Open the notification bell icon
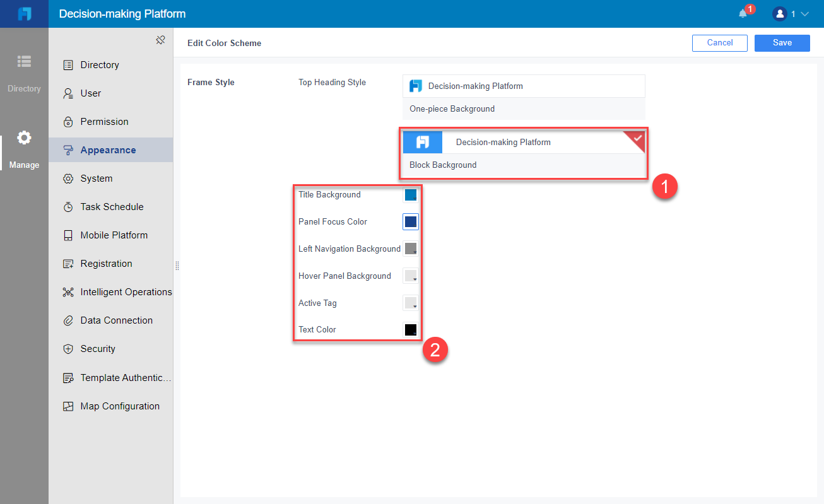The image size is (824, 504). [x=743, y=13]
